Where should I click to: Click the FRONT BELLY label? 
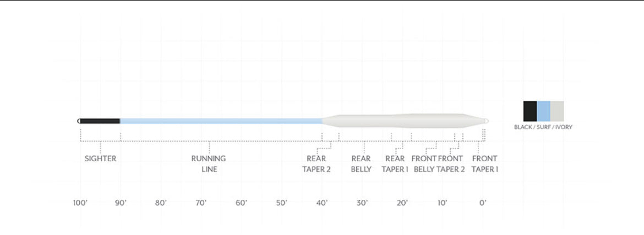click(x=424, y=164)
